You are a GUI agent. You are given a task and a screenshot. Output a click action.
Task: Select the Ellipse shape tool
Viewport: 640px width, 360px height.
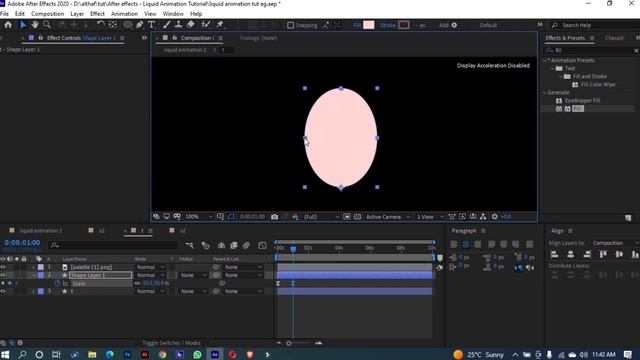pos(127,25)
